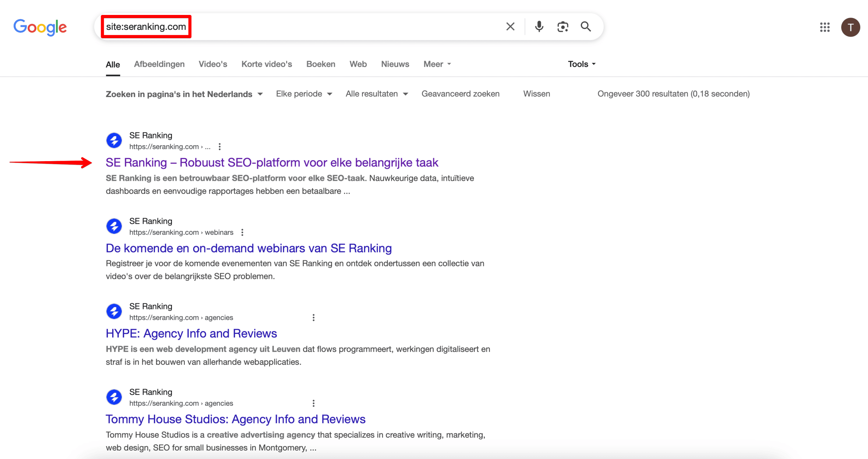The image size is (868, 459).
Task: Click the Registreer je voor de komende snippet
Action: (x=295, y=270)
